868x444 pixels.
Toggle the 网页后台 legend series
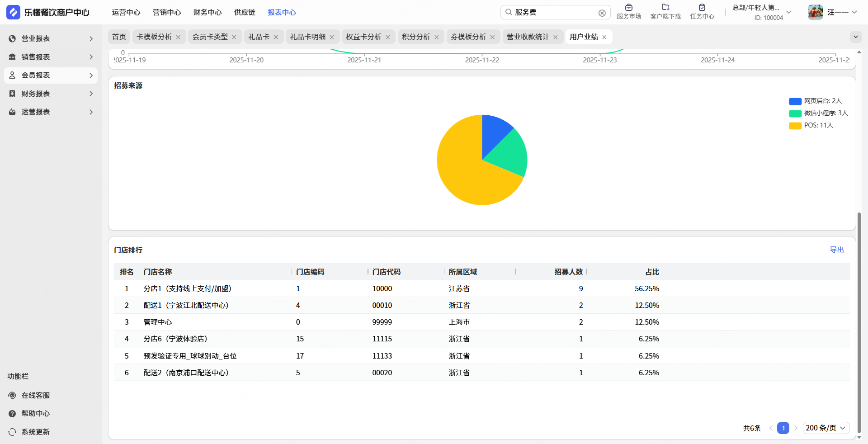[815, 101]
